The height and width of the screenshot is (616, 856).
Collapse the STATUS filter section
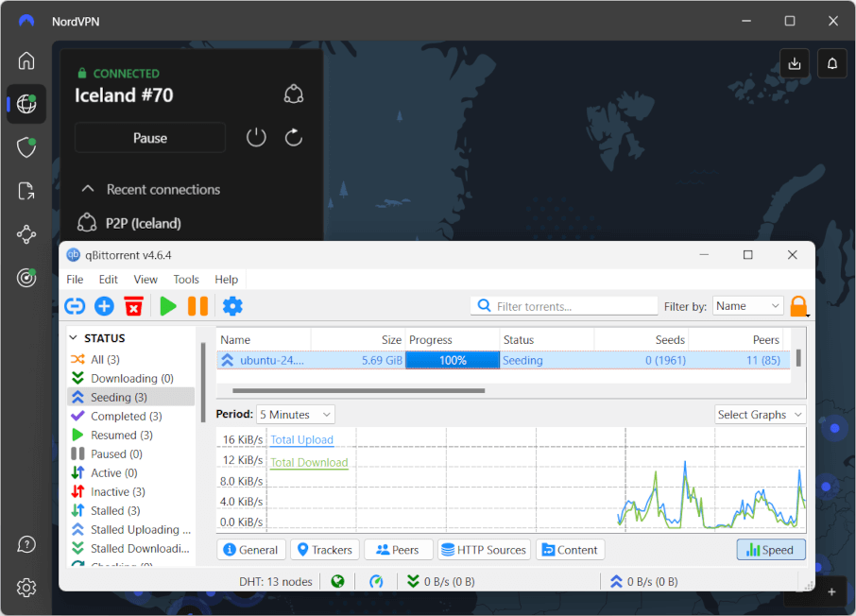(x=74, y=338)
